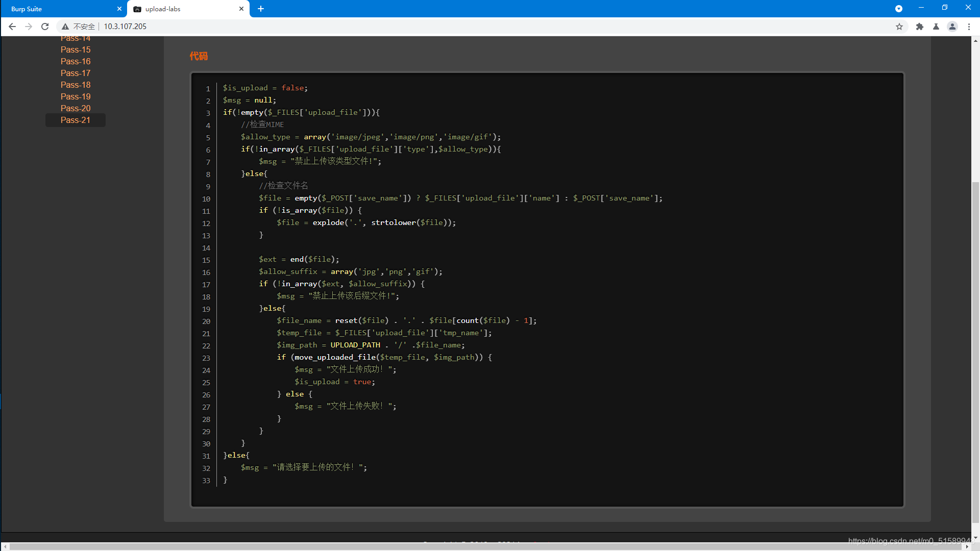Click the horizontal scroll left arrow
Screen dimensions: 980x551
5,546
